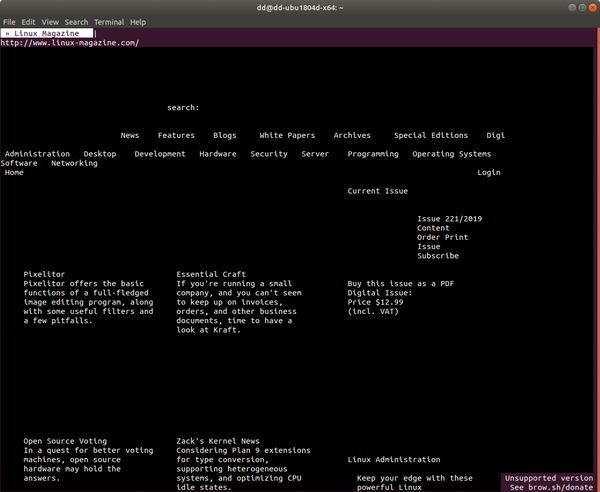Open the Pixelitor article title
This screenshot has width=600, height=492.
coord(44,274)
